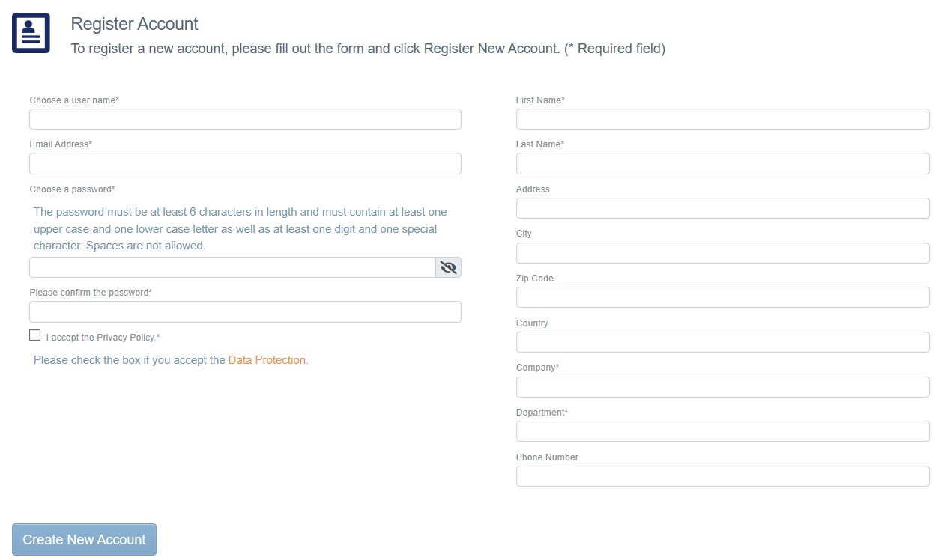
Task: Open the Data Protection link
Action: [267, 360]
